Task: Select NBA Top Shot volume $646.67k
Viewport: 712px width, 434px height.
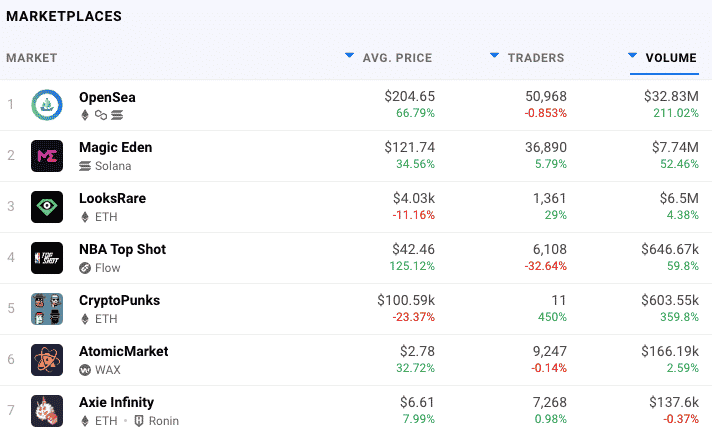Action: (670, 249)
